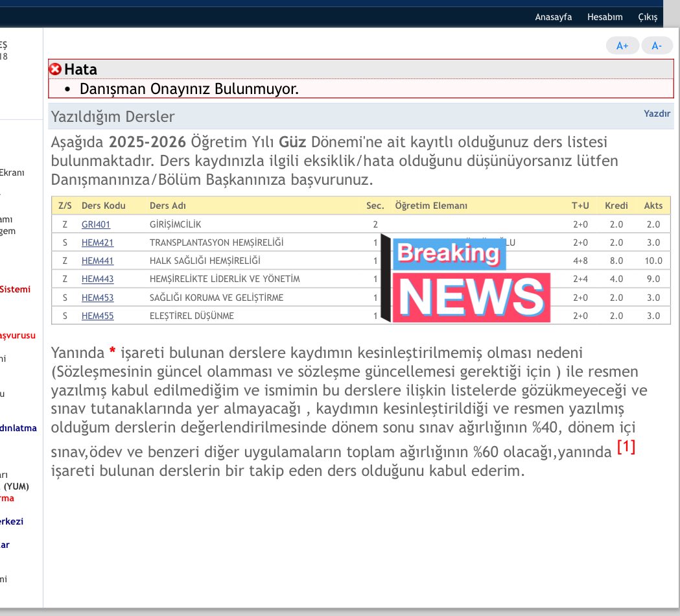Click the Kredi column header
This screenshot has height=616, width=680.
pyautogui.click(x=616, y=206)
